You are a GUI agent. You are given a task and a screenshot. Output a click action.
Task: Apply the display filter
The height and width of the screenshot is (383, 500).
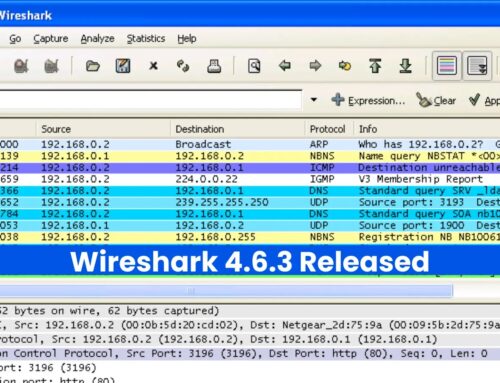click(x=484, y=100)
